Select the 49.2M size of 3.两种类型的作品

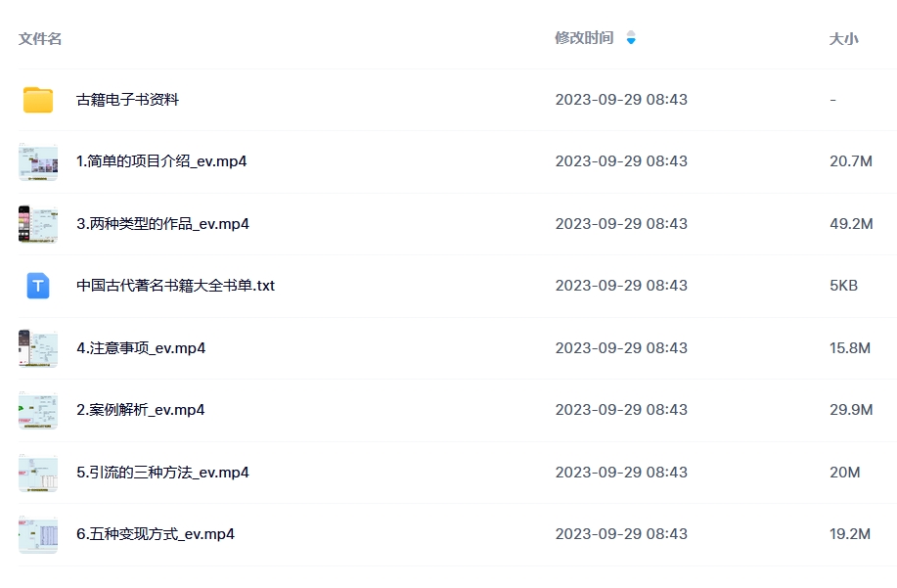(x=851, y=224)
